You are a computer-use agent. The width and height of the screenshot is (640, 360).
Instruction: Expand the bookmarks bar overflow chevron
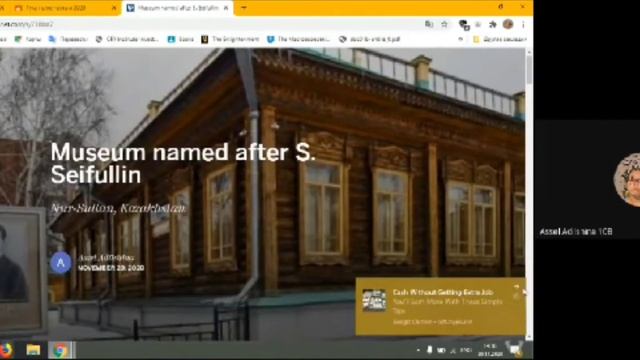coord(460,39)
